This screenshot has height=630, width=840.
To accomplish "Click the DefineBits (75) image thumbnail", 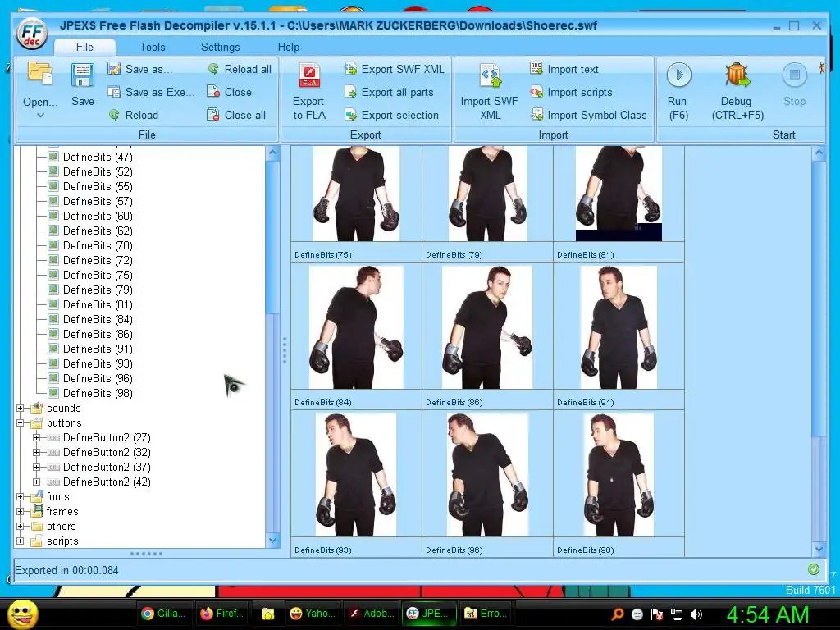I will pyautogui.click(x=356, y=194).
